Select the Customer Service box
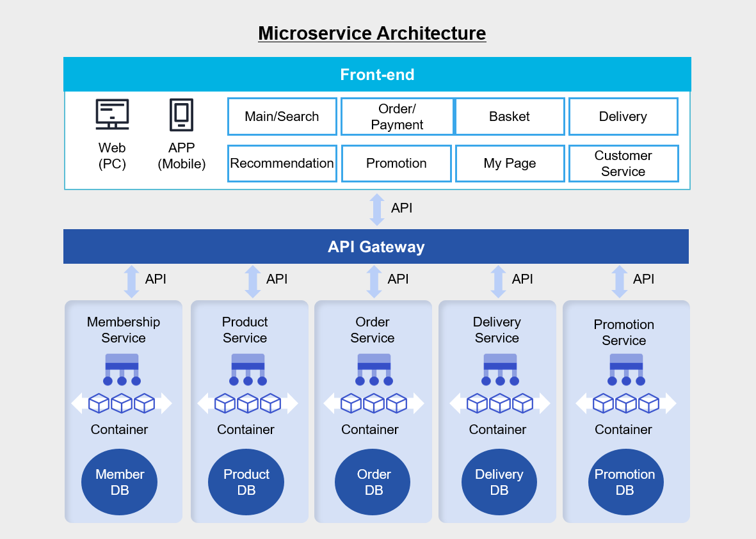This screenshot has width=756, height=539. [x=623, y=163]
